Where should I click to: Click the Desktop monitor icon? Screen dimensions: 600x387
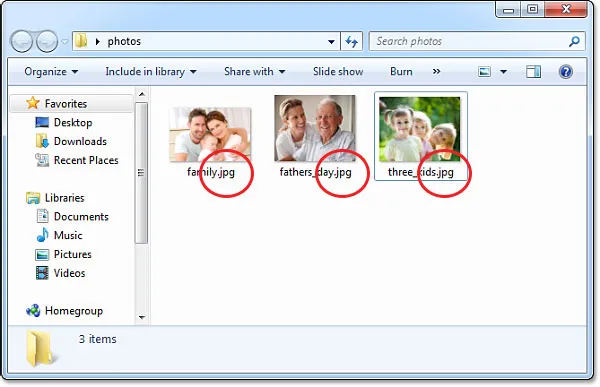(x=42, y=122)
